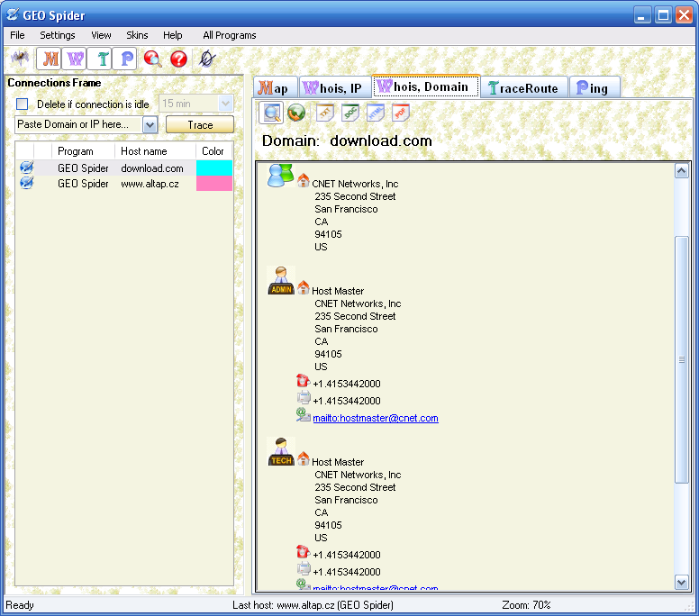Click the scroll up arrow of Whois panel
This screenshot has width=699, height=616.
tap(681, 171)
